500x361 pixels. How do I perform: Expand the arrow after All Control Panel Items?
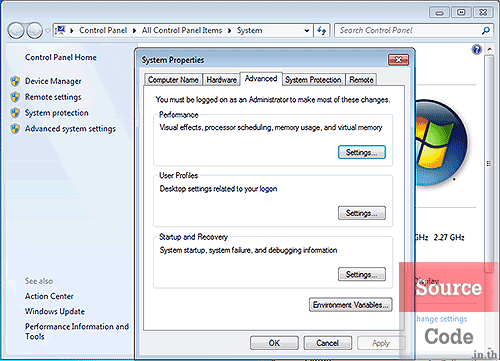point(230,31)
